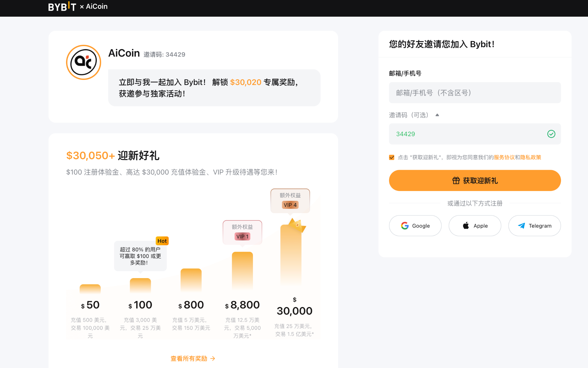Sign up with Google button
588x368 pixels.
click(x=415, y=226)
